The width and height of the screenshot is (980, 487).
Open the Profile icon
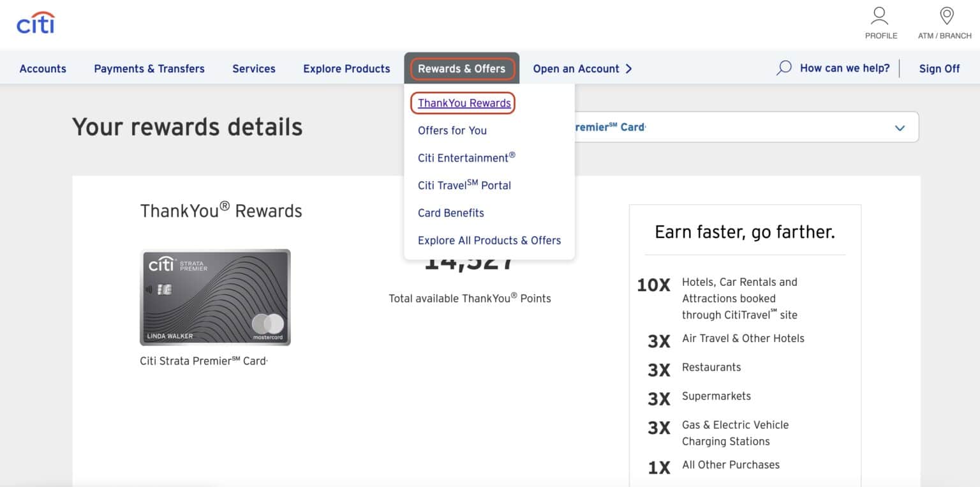[x=880, y=16]
